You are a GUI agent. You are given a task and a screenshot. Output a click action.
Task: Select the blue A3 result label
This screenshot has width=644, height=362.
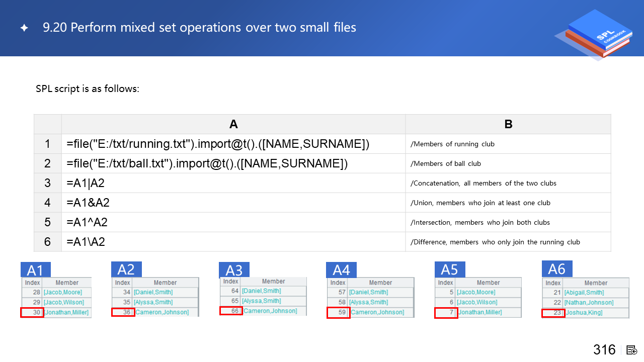click(x=234, y=270)
